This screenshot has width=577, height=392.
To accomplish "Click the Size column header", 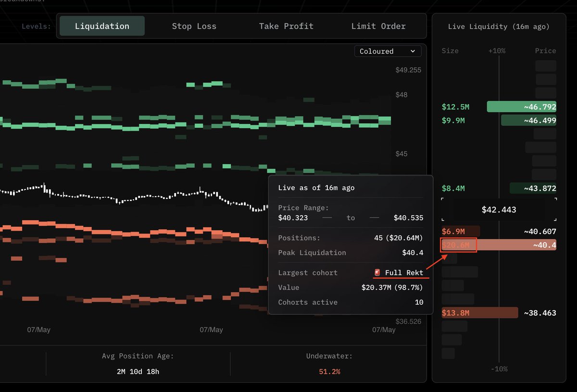I will [x=450, y=50].
